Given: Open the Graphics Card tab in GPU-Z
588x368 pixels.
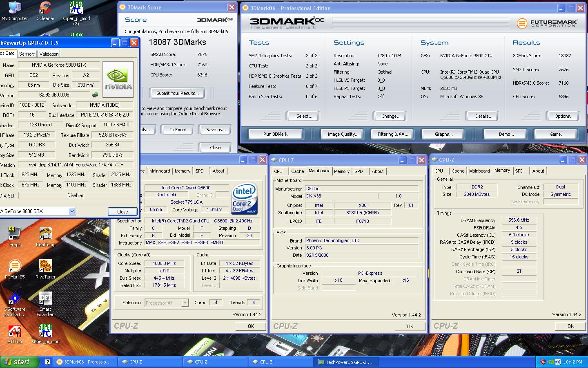Looking at the screenshot, I should [7, 54].
